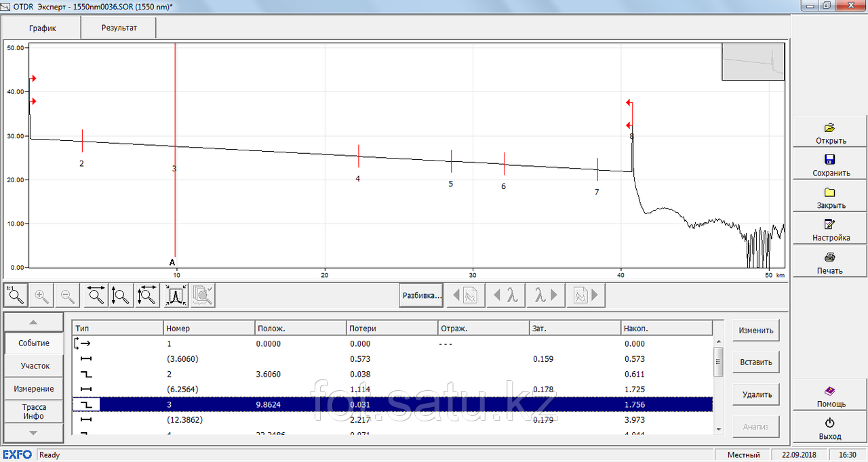Click previous wavelength lambda icon
The height and width of the screenshot is (462, 868).
click(506, 295)
